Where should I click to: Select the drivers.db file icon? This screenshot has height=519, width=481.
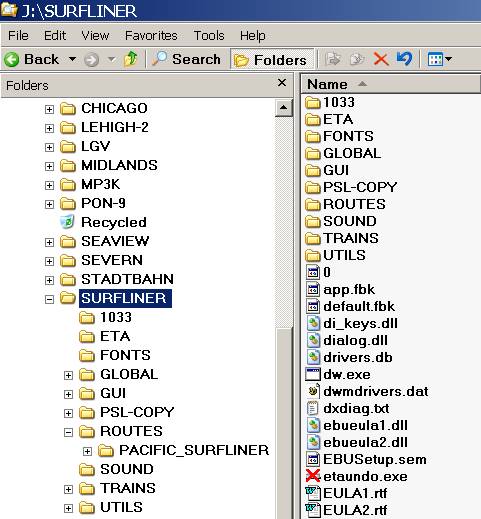(313, 357)
